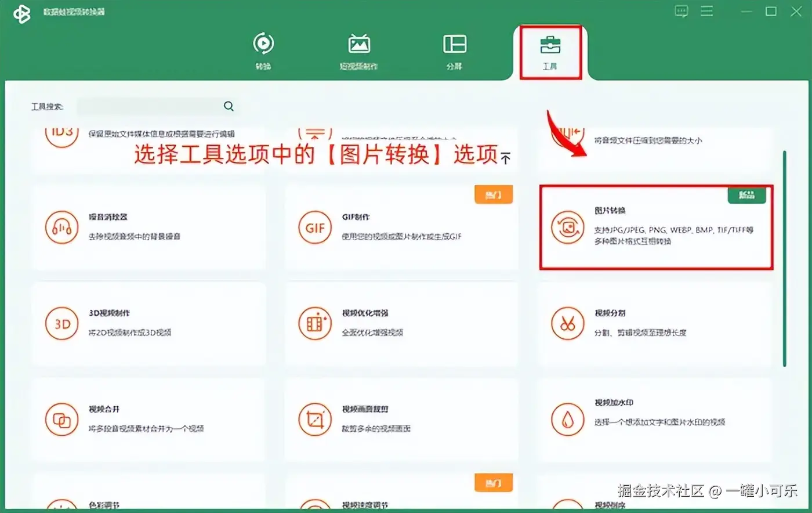Image resolution: width=812 pixels, height=513 pixels.
Task: Click the '视频画面裁剪' title text
Action: coord(365,409)
